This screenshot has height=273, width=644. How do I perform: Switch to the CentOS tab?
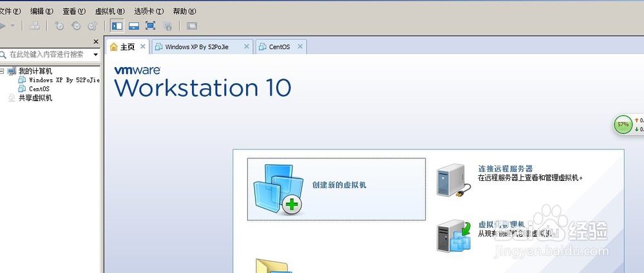pyautogui.click(x=279, y=47)
